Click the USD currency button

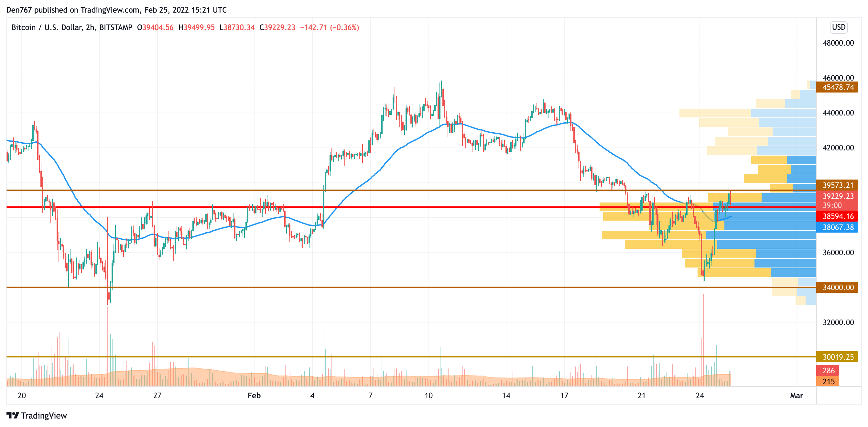838,27
